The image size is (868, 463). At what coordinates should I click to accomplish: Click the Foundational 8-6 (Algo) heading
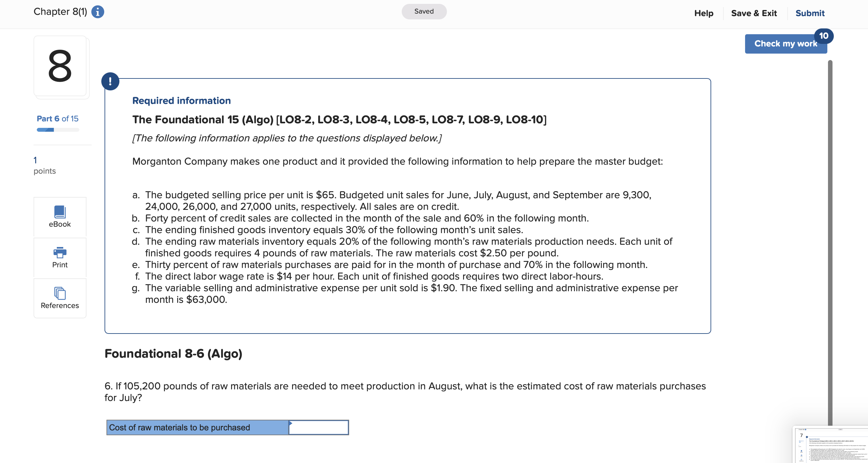click(174, 354)
